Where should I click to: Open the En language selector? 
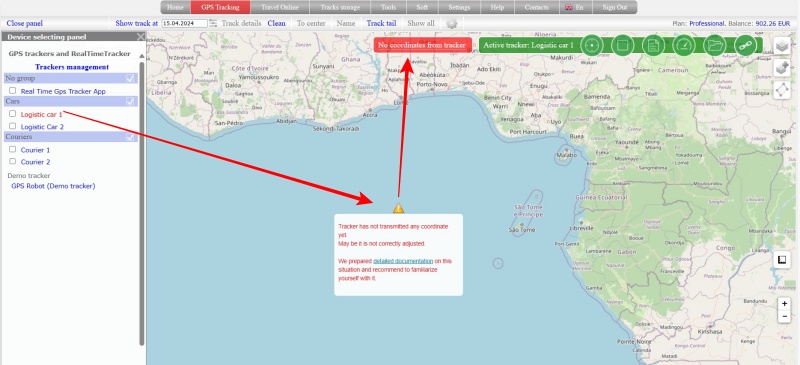[x=574, y=7]
